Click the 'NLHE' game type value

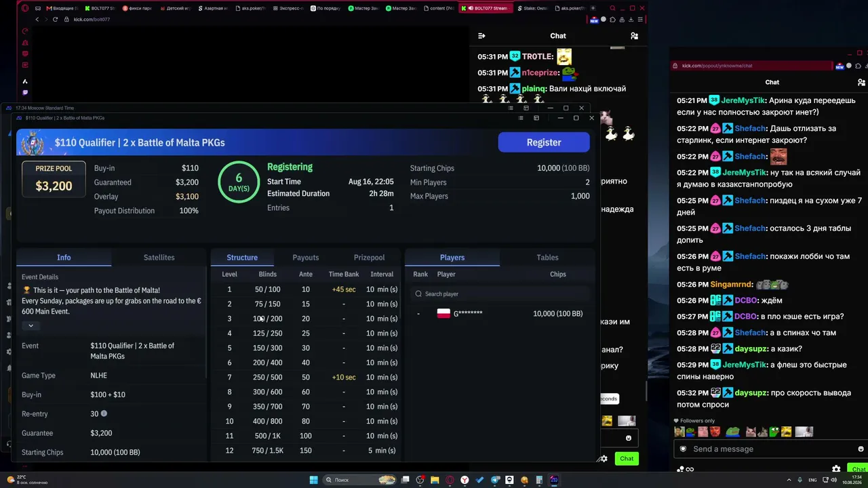[x=99, y=375]
